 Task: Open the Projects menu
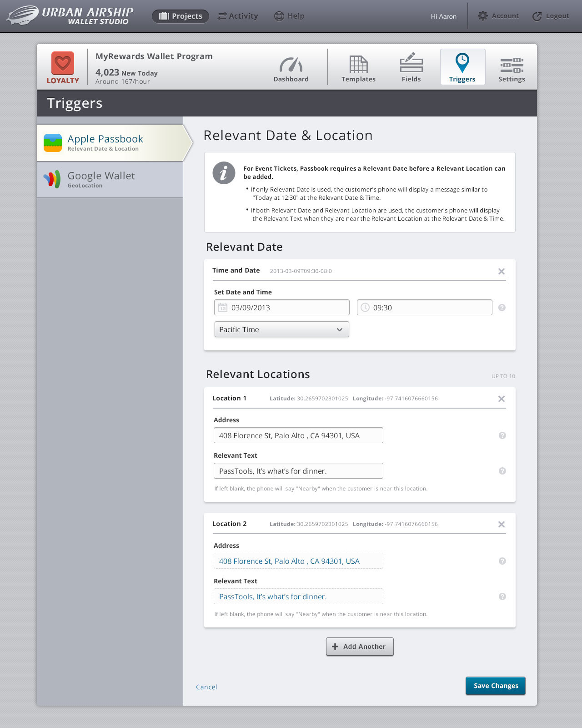[x=181, y=16]
